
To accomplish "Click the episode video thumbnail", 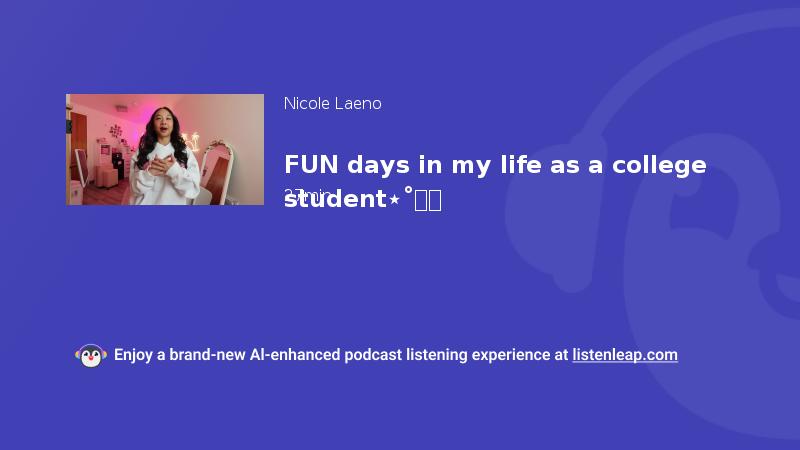I will pos(165,149).
